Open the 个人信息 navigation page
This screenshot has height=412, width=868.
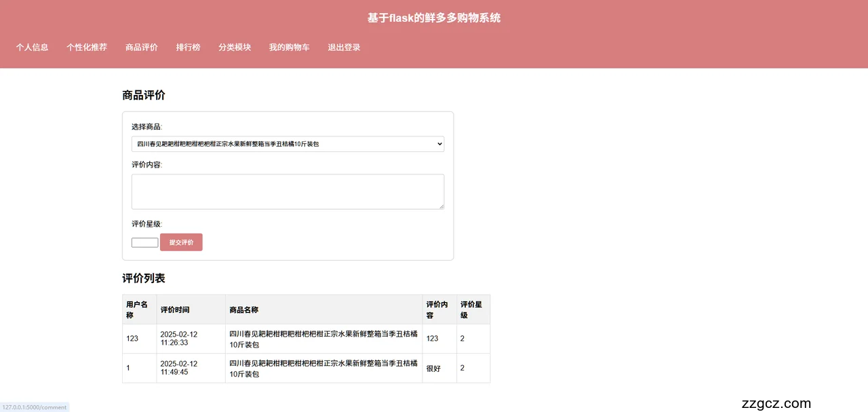coord(32,48)
